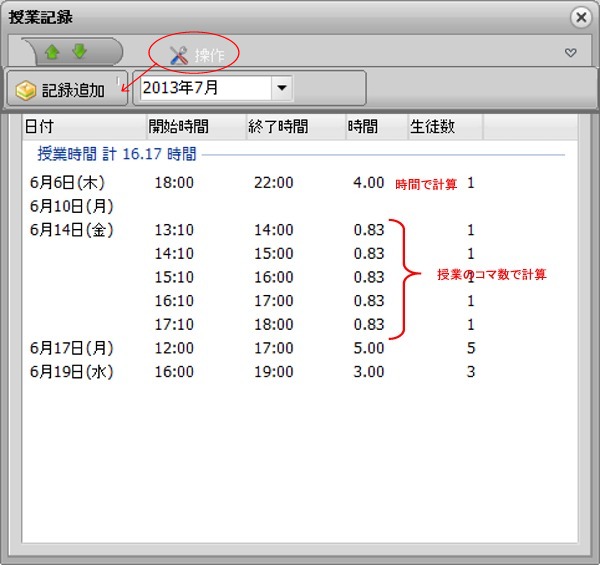Image resolution: width=600 pixels, height=565 pixels.
Task: Collapse the 授業時間 計 16.17 時間 group
Action: 117,154
